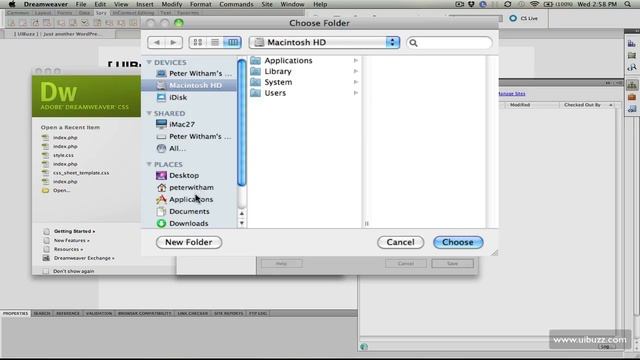Click the Manage Sites link
This screenshot has width=640, height=360.
[x=511, y=93]
